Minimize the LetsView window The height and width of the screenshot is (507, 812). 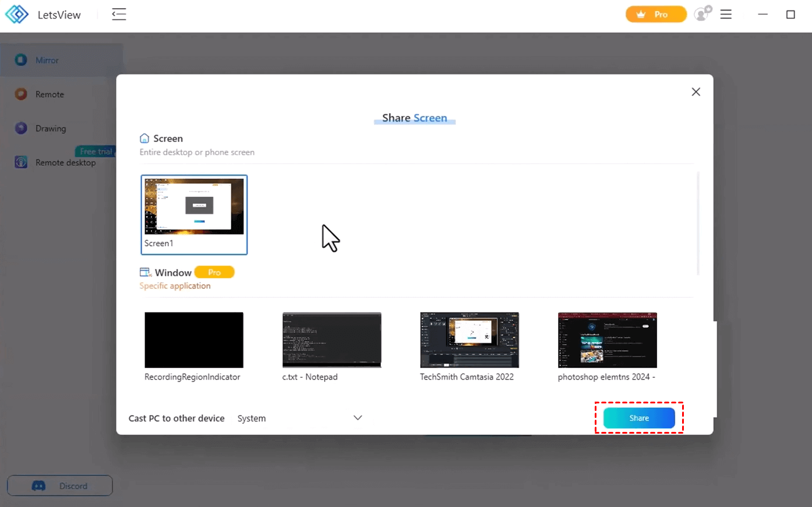pyautogui.click(x=762, y=15)
